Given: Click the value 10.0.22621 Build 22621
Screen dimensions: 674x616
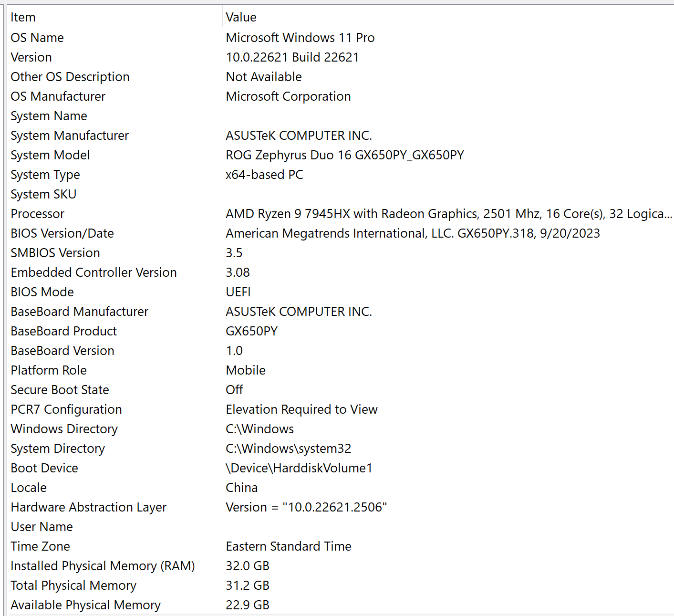Looking at the screenshot, I should (x=292, y=57).
